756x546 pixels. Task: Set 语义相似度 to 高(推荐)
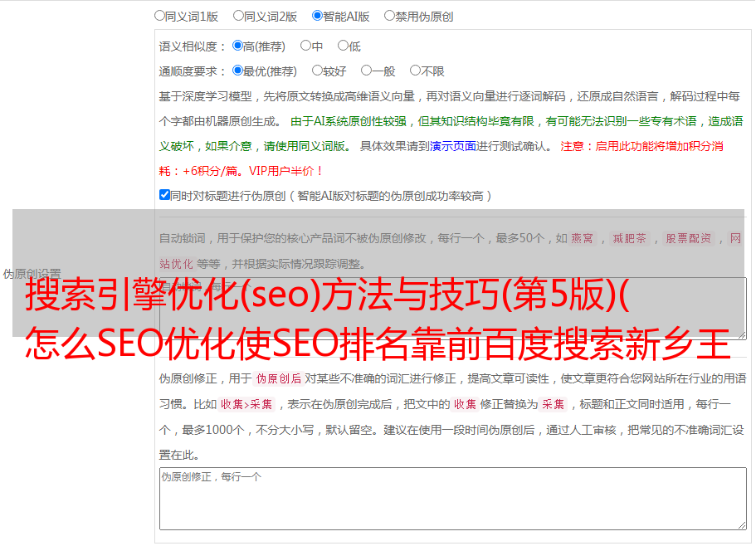[x=237, y=46]
